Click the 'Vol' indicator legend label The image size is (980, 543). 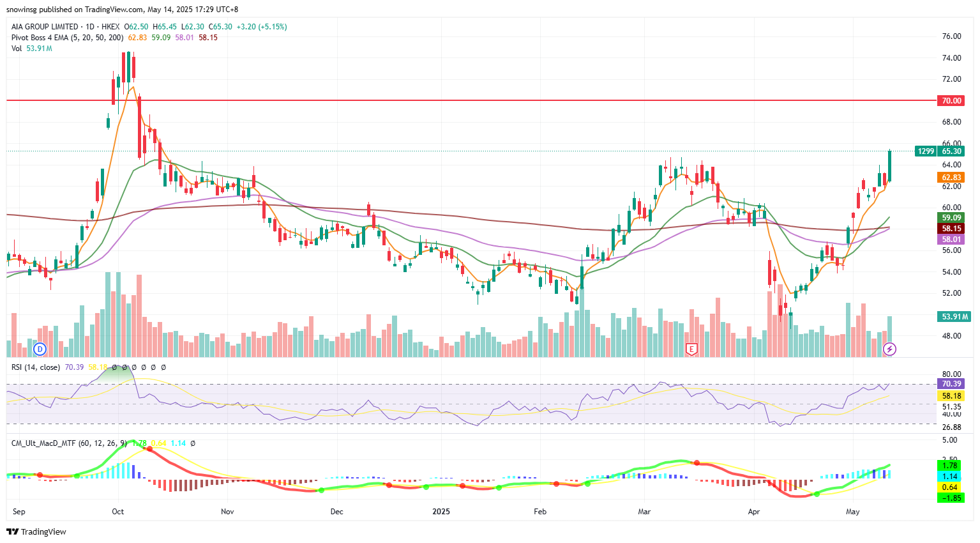click(x=17, y=49)
